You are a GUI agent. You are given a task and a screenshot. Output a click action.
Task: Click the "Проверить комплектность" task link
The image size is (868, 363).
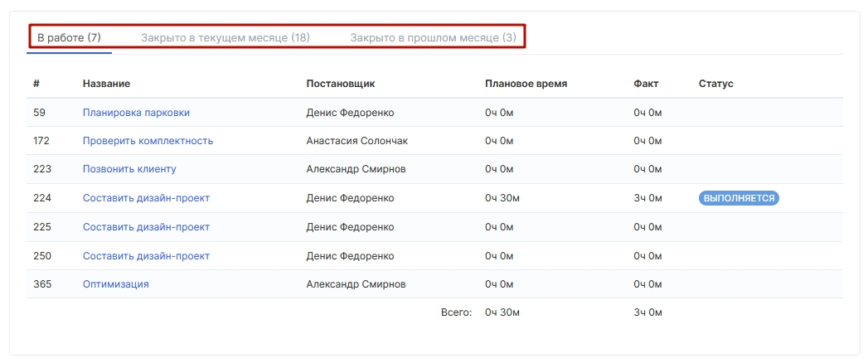(148, 141)
